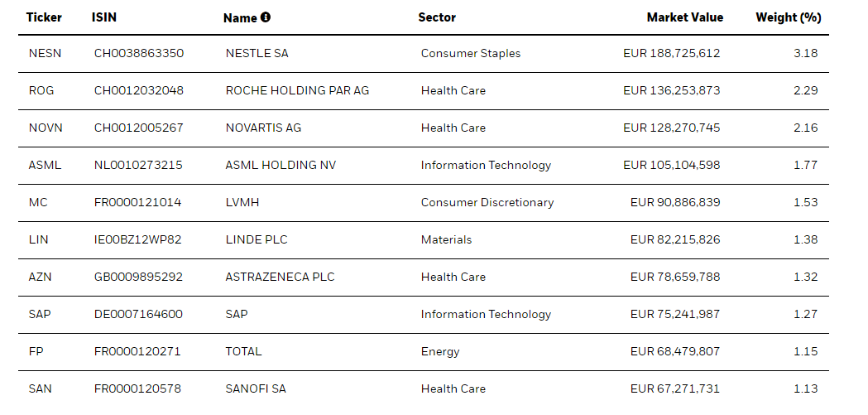Image resolution: width=868 pixels, height=415 pixels.
Task: Click the Energy sector cell
Action: (440, 351)
